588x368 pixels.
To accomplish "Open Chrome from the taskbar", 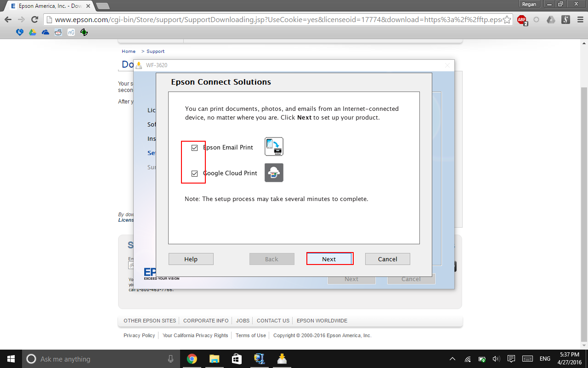I will pos(192,359).
